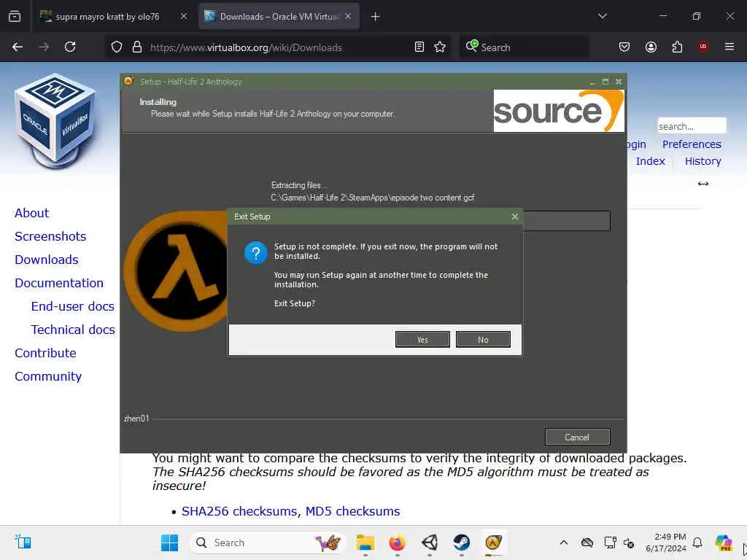Open the Firefox hamburger menu
747x560 pixels.
click(x=729, y=47)
